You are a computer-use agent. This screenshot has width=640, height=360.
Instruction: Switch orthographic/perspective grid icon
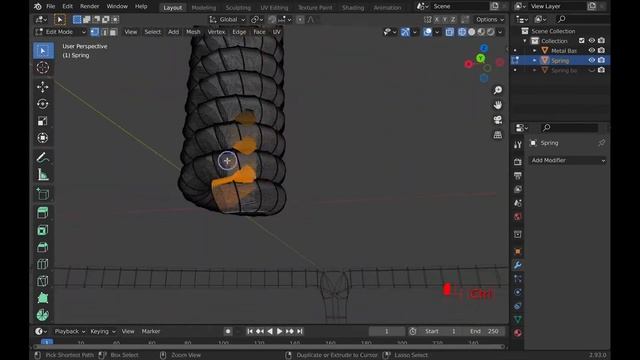pyautogui.click(x=498, y=135)
